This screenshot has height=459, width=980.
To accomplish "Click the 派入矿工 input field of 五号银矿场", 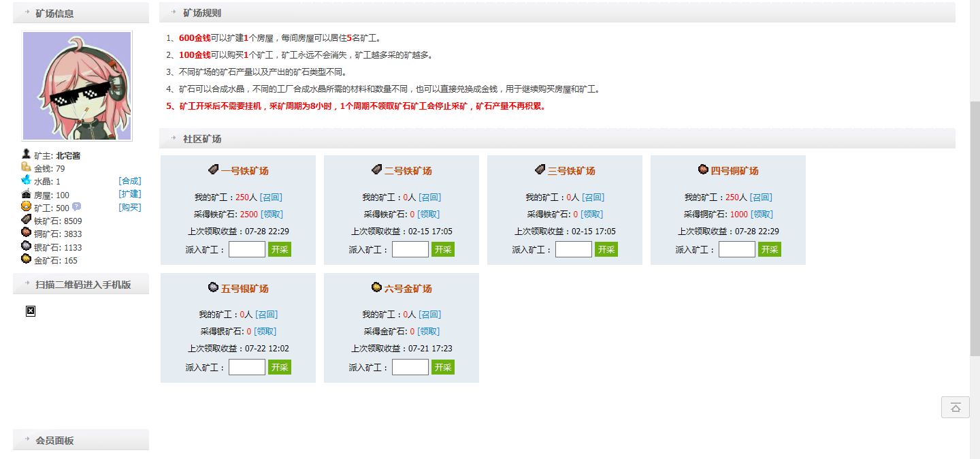I will (x=246, y=366).
